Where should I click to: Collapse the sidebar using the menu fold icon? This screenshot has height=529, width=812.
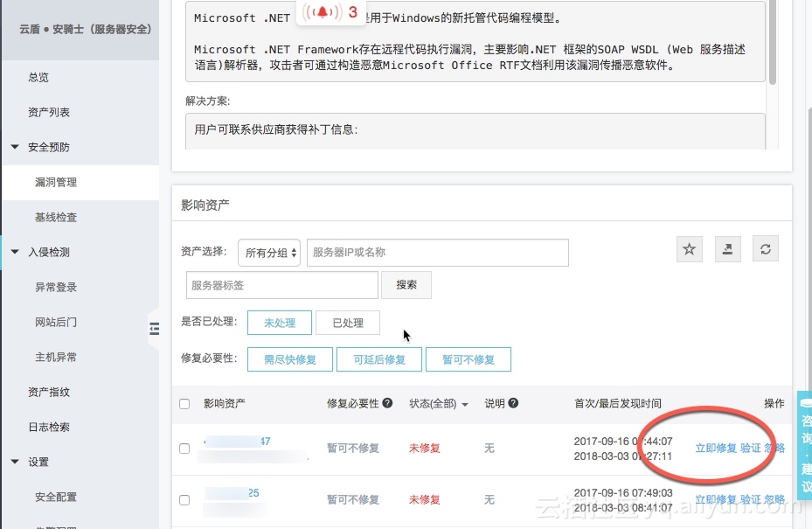point(155,329)
